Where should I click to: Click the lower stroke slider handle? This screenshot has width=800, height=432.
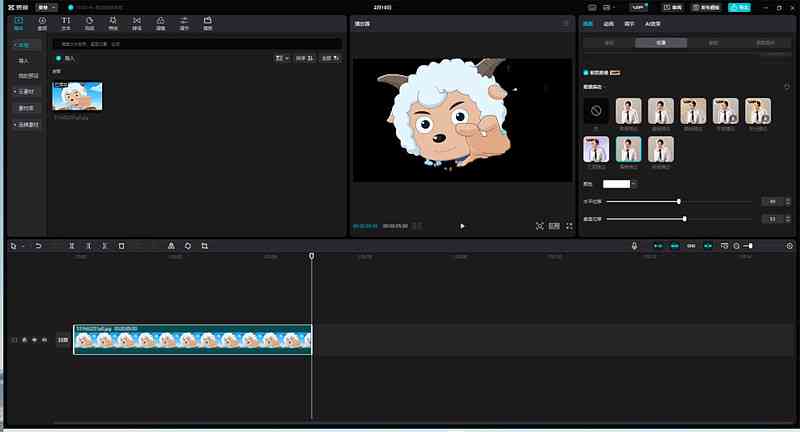[685, 219]
